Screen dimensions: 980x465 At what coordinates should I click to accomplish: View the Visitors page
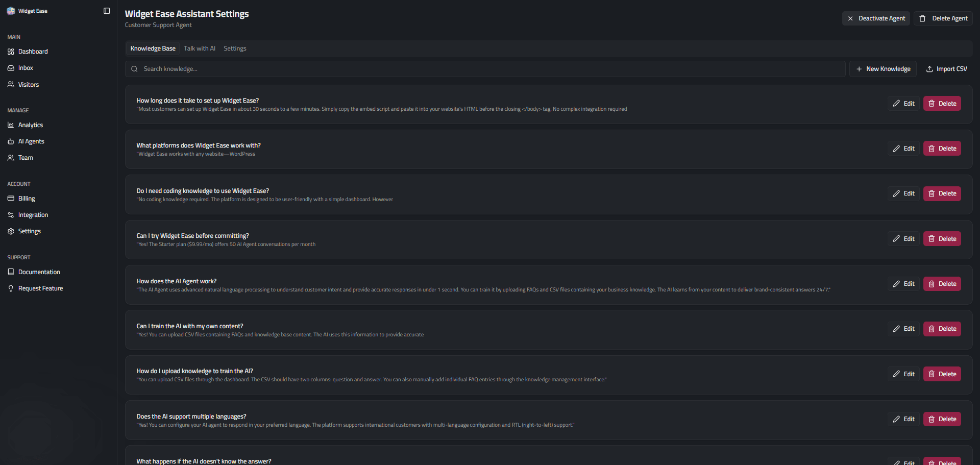click(29, 84)
